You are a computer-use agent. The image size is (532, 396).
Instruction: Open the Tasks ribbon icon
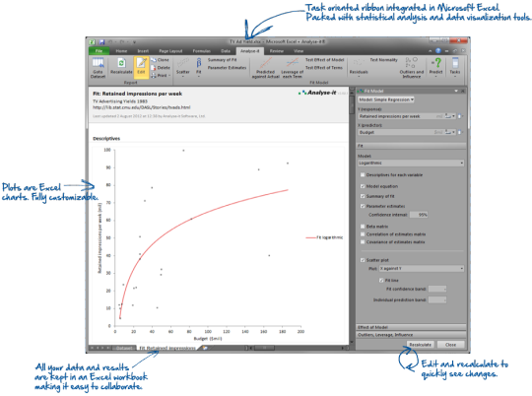(x=455, y=66)
